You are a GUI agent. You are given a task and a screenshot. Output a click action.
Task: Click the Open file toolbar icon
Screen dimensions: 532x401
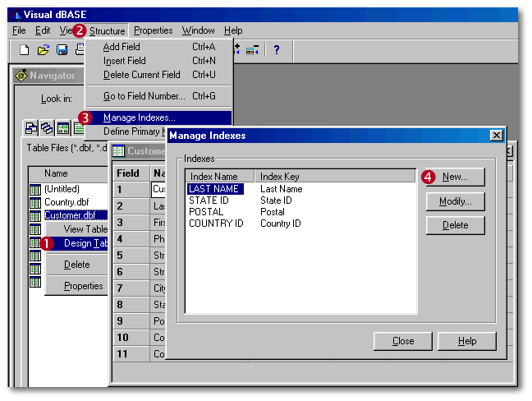tap(43, 50)
